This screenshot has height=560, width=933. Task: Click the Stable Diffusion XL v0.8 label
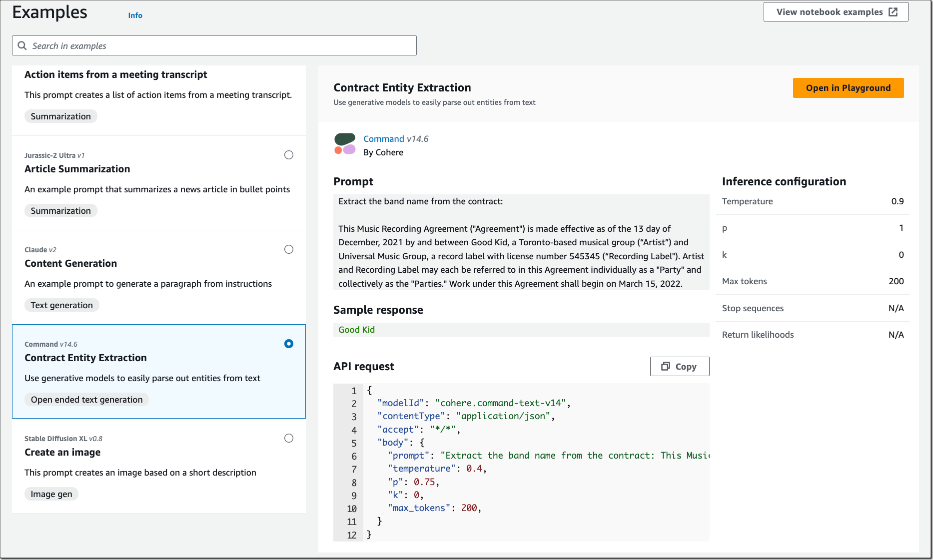click(63, 439)
